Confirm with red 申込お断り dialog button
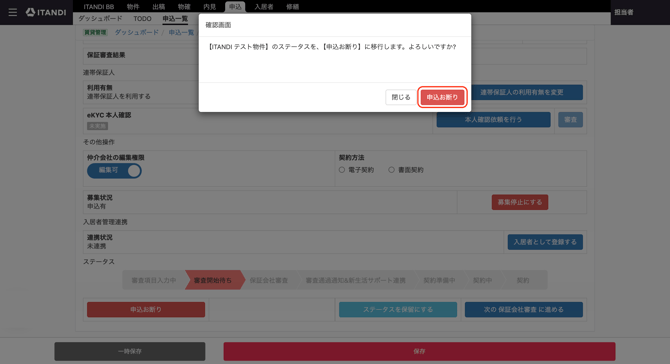670x364 pixels. coord(442,97)
